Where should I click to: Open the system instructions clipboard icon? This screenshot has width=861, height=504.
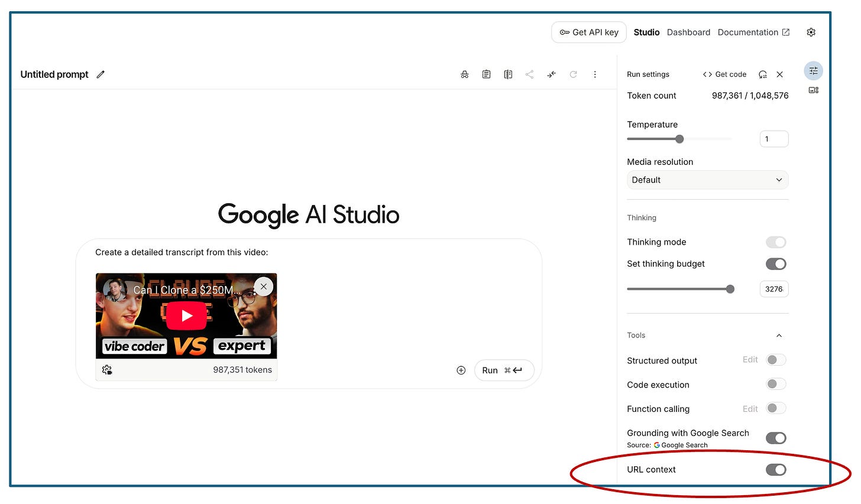point(486,74)
